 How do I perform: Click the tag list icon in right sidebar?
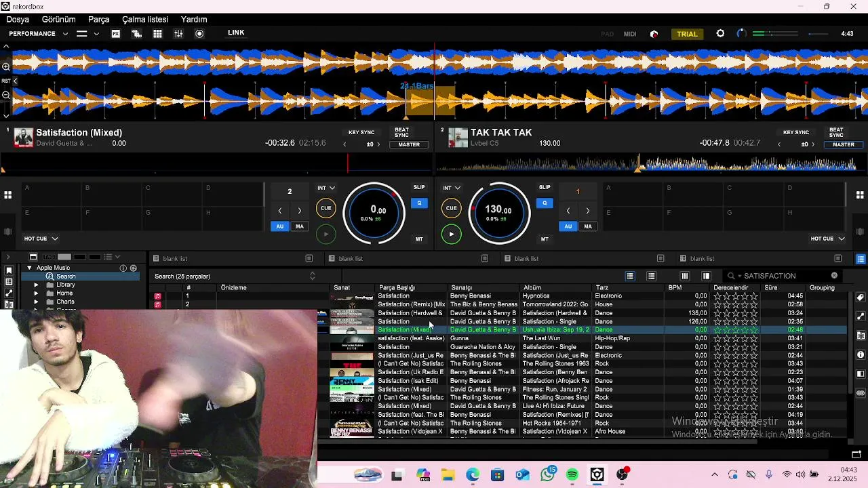click(861, 298)
